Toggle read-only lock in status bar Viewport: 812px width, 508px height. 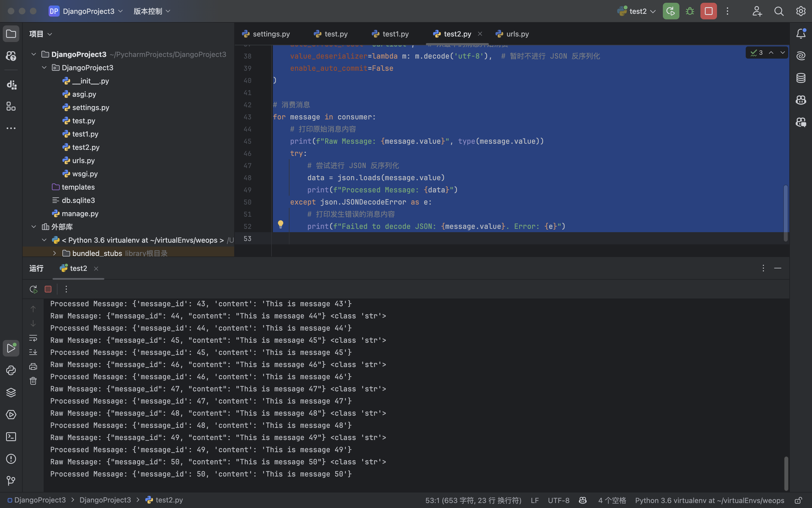798,500
